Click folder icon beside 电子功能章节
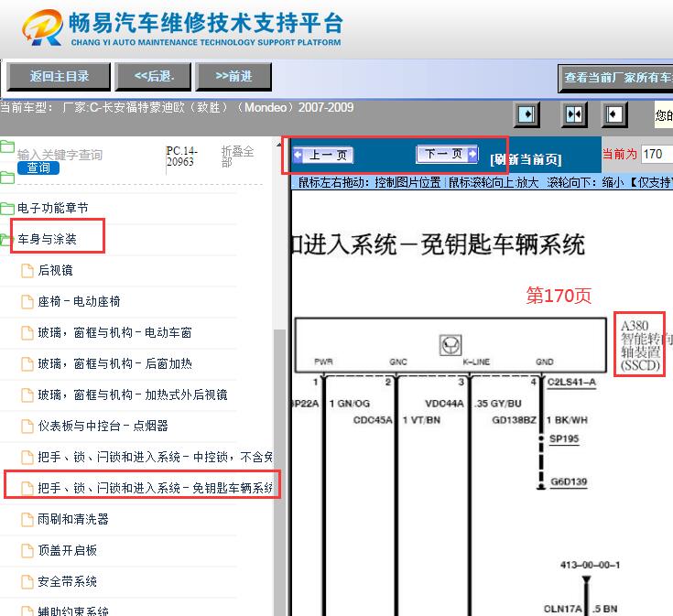Viewport: 673px width, 616px height. pyautogui.click(x=7, y=209)
